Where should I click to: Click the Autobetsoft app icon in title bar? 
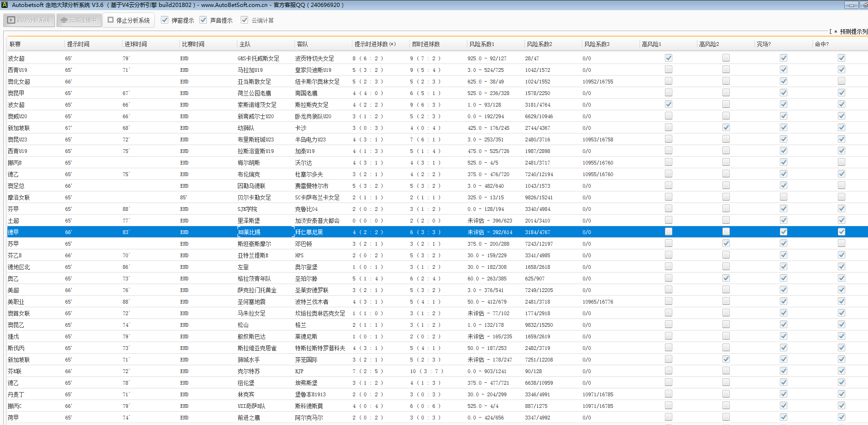point(5,5)
